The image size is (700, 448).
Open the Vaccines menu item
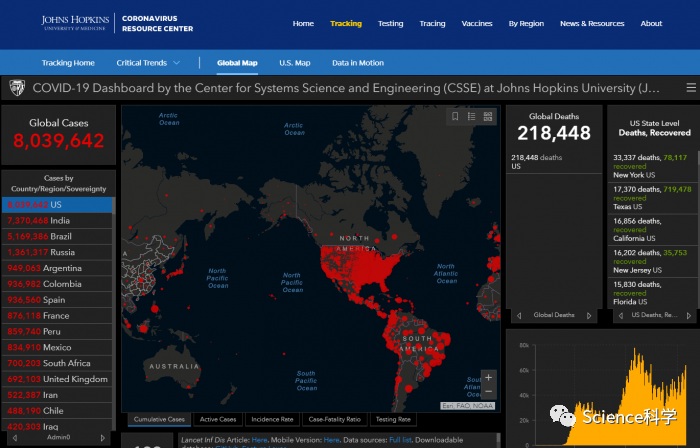pyautogui.click(x=477, y=23)
